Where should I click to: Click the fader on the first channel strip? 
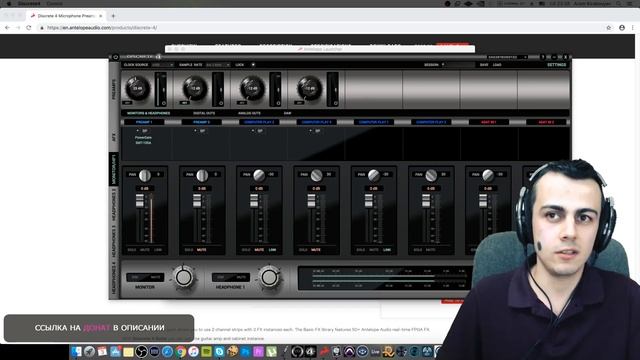140,200
